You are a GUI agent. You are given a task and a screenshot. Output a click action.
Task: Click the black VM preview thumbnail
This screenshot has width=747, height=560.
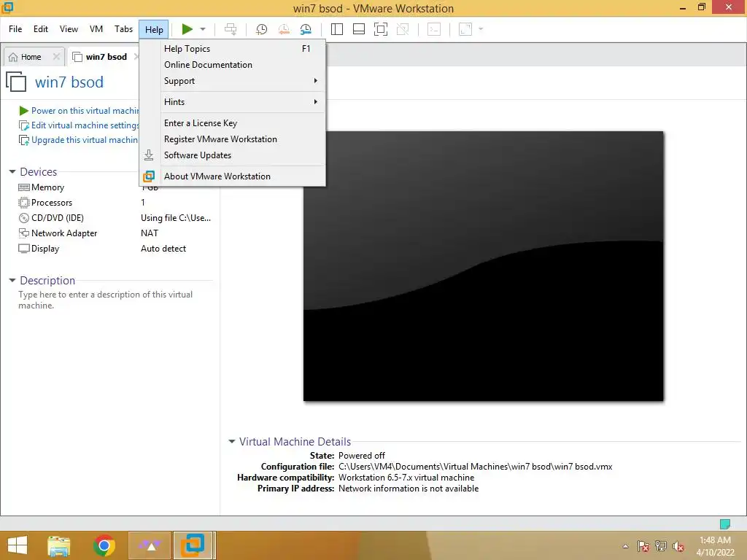tap(483, 266)
